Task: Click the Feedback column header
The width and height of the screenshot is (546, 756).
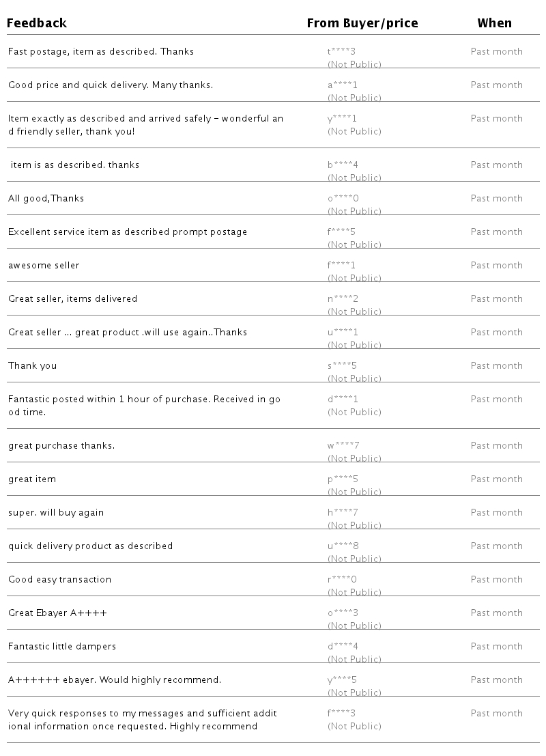Action: point(37,23)
